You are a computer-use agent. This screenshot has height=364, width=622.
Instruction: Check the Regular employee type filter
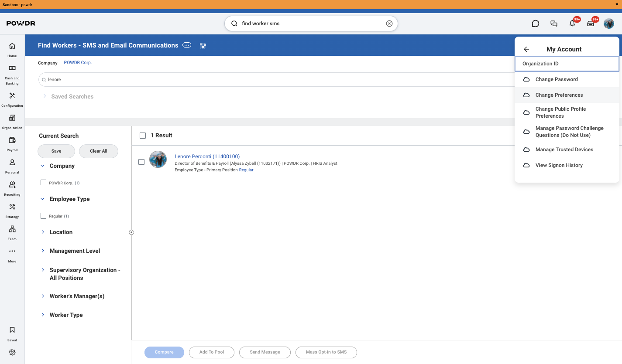tap(43, 216)
